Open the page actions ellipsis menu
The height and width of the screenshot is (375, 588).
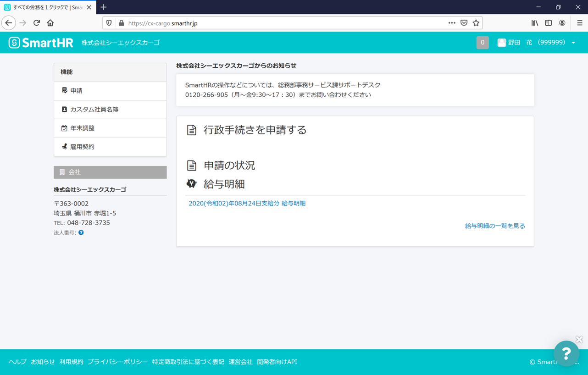click(x=451, y=22)
